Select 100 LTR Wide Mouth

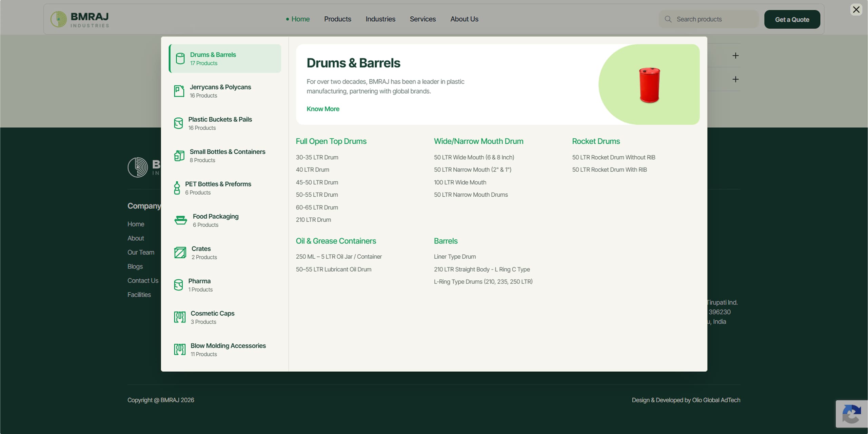[x=460, y=182]
